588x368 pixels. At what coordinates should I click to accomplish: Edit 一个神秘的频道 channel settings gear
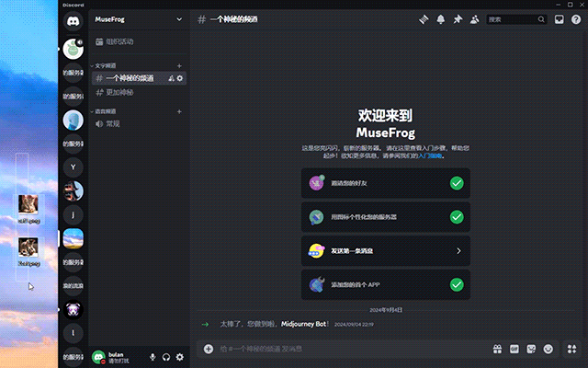(180, 78)
